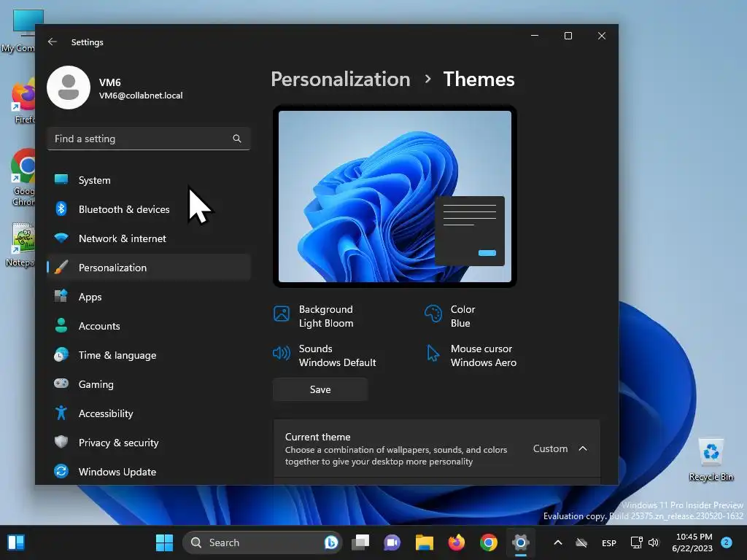
Task: Open Accessibility settings category
Action: pos(149,413)
